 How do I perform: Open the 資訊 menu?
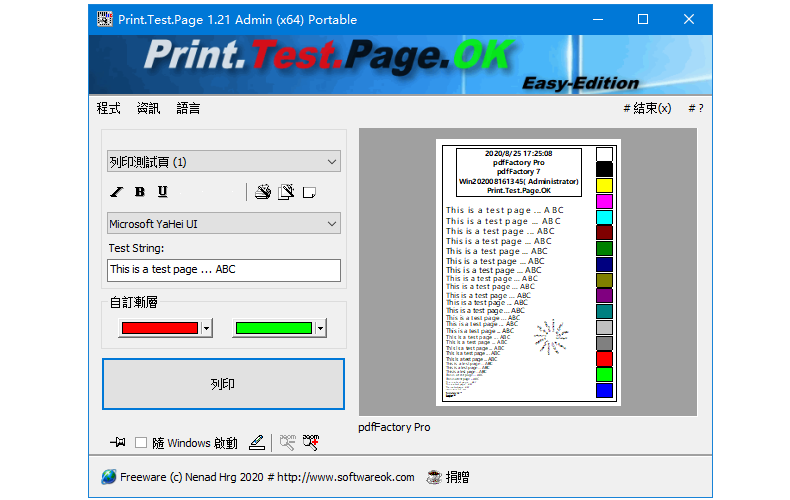click(x=148, y=108)
